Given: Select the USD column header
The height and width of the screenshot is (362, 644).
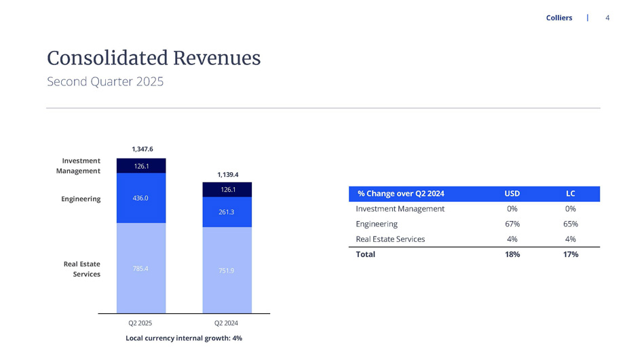Looking at the screenshot, I should 512,194.
